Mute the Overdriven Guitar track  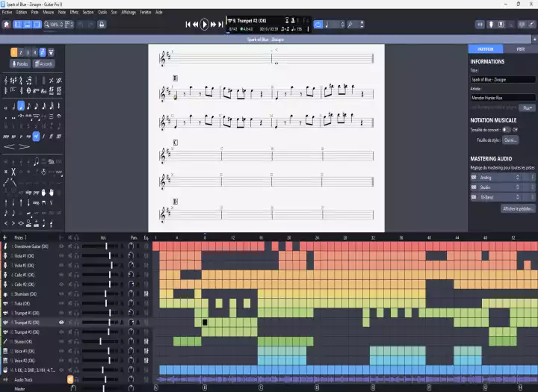[x=69, y=246]
